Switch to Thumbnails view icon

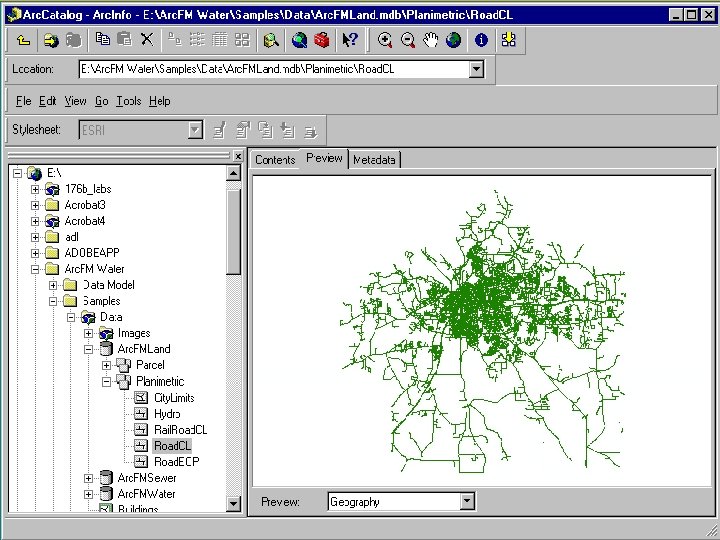pyautogui.click(x=242, y=40)
